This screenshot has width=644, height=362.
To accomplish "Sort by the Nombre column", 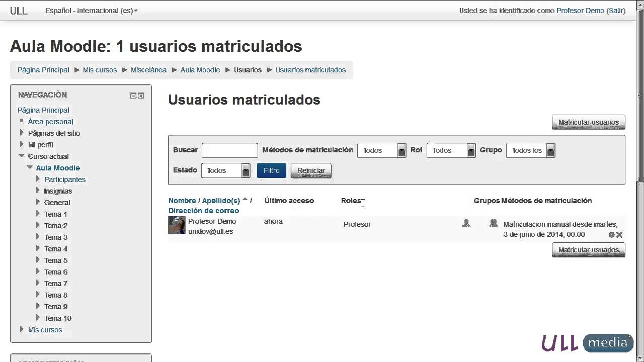I will click(x=183, y=201).
